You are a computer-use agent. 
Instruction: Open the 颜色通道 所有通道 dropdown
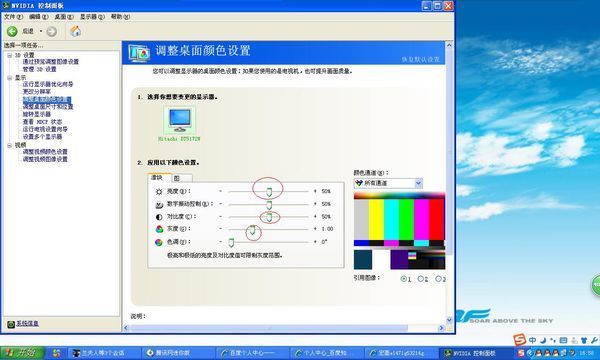388,183
